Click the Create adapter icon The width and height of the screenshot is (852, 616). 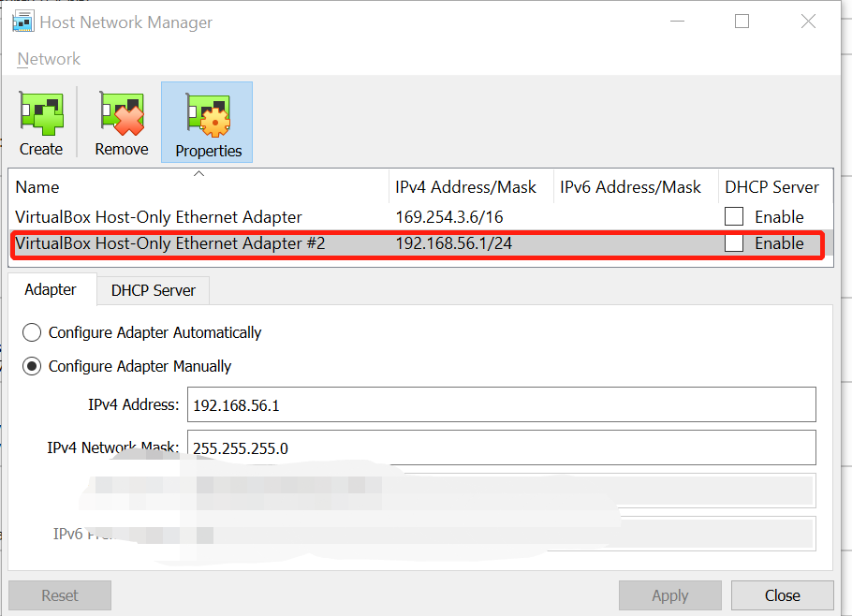pos(41,122)
